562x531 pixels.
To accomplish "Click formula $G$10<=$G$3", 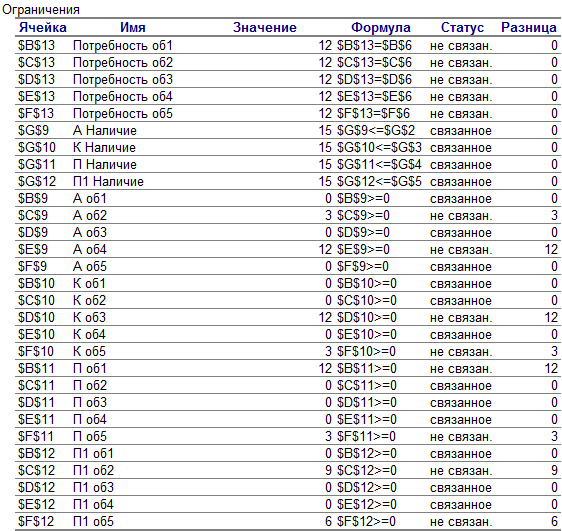I will click(379, 148).
